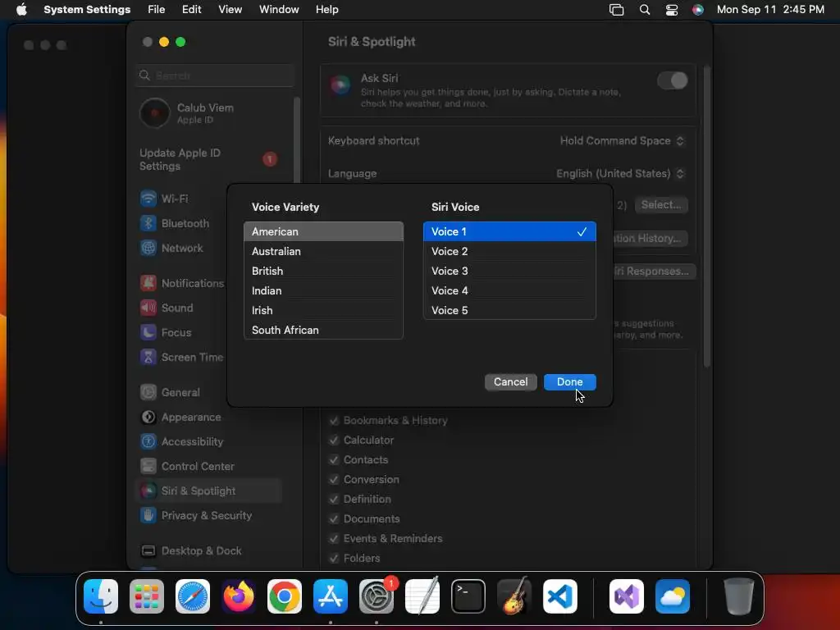Cancel the voice selection dialog
The height and width of the screenshot is (630, 840).
tap(510, 382)
